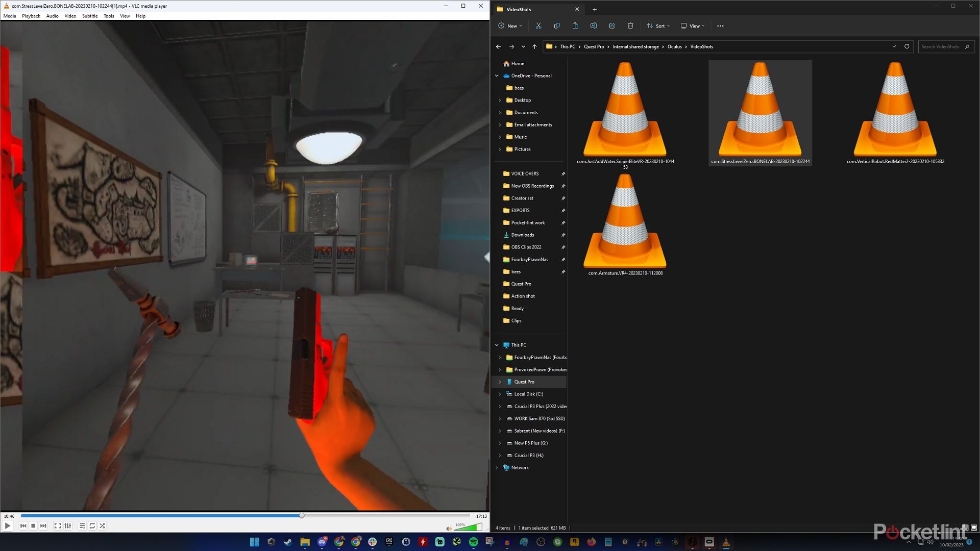Go forward in File Explorer

click(511, 46)
